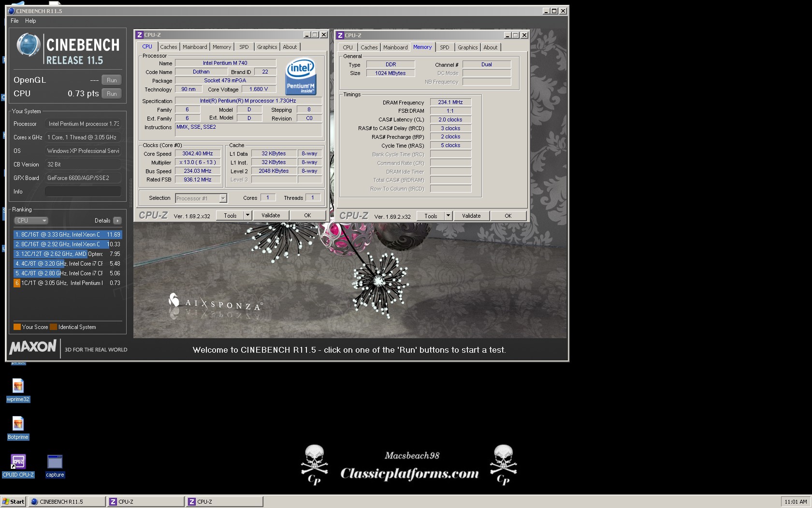Open the capture desktop icon
This screenshot has height=508, width=812.
pyautogui.click(x=55, y=466)
